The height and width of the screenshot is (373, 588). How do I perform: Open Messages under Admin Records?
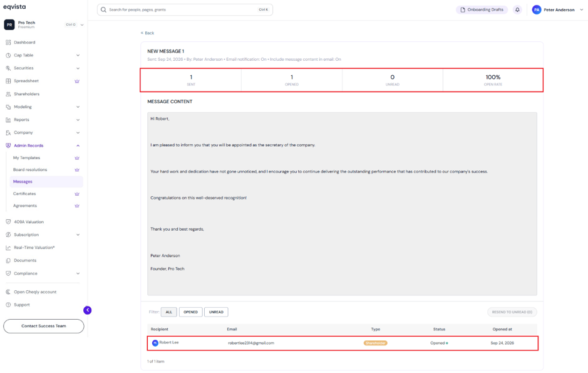(x=46, y=182)
